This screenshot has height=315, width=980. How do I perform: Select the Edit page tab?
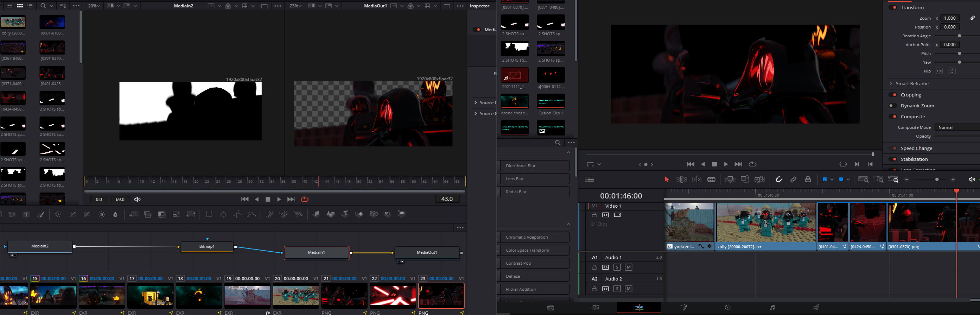tap(639, 307)
